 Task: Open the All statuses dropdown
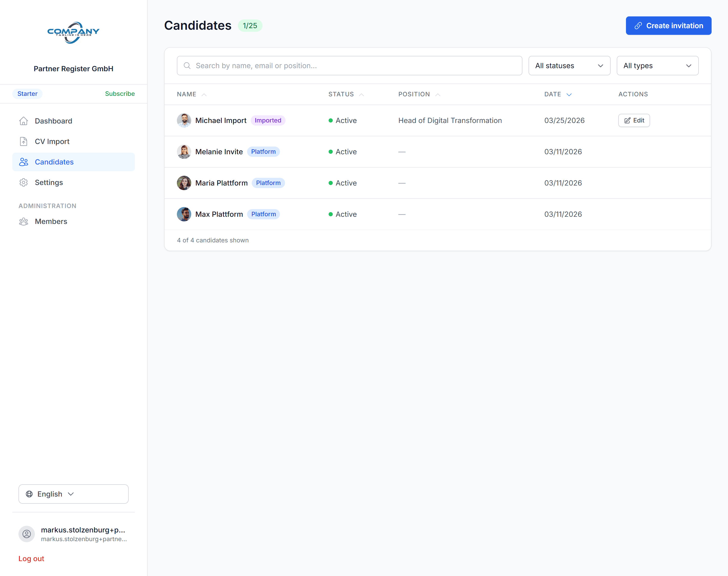[569, 65]
